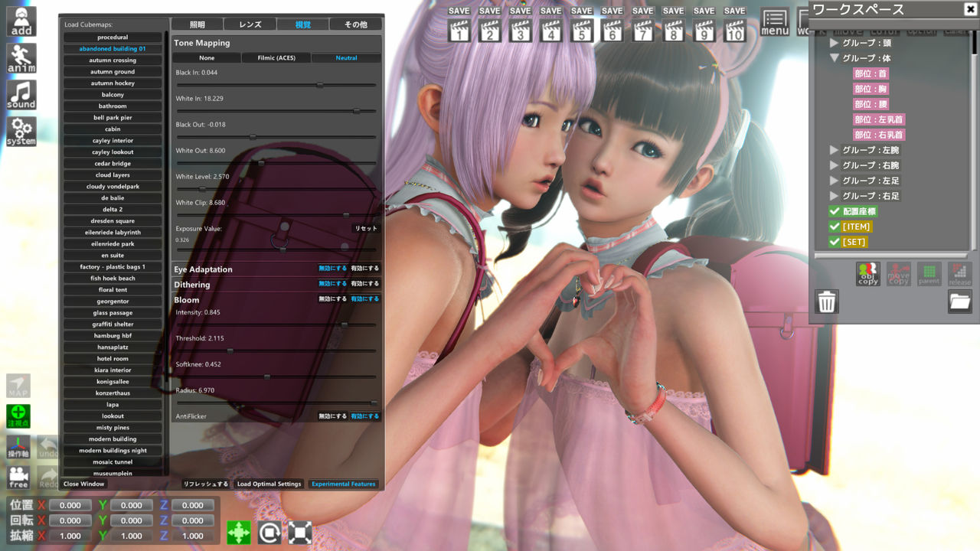Screen dimensions: 980x551
Task: Toggle the [SET] green checkbox
Action: click(x=835, y=242)
